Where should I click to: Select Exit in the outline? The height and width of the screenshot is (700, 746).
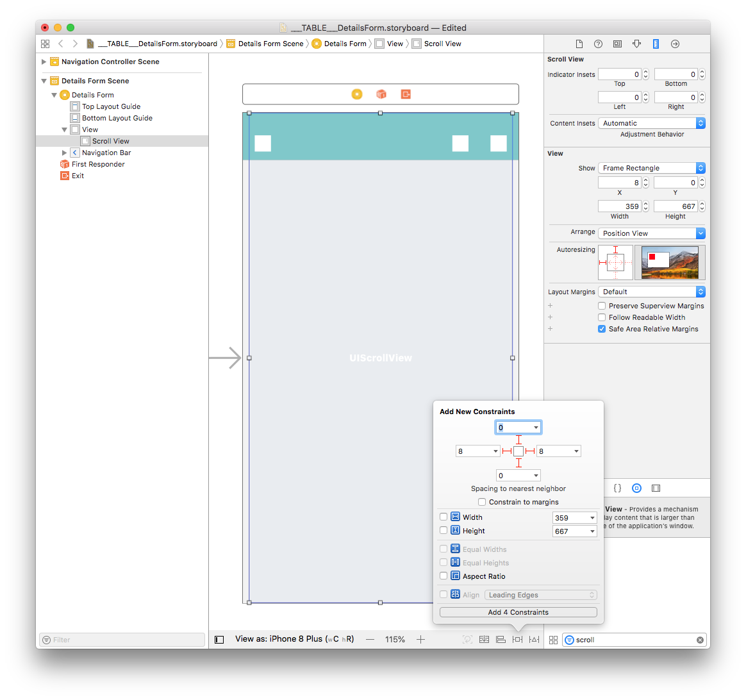(78, 176)
